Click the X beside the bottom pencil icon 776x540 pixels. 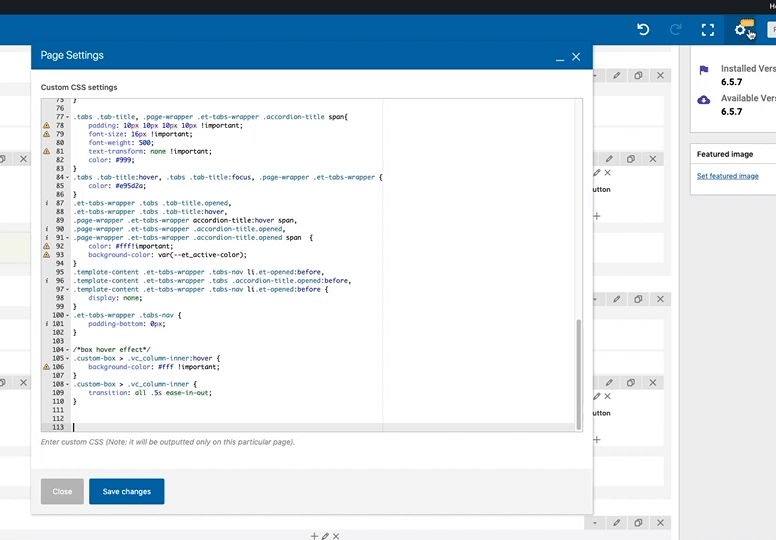tap(336, 536)
